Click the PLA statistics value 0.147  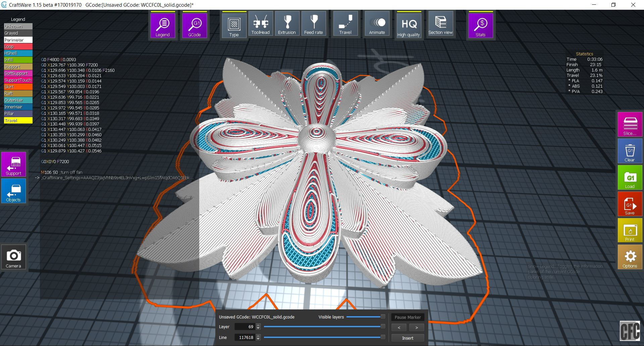point(597,81)
